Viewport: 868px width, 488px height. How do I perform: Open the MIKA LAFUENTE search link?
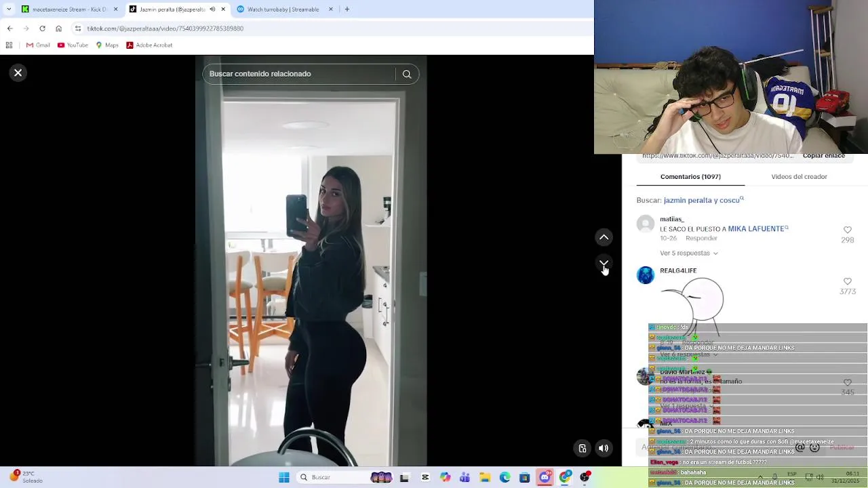point(757,229)
